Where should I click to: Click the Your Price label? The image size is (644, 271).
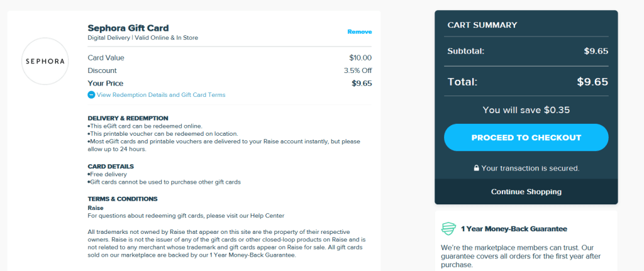pos(105,83)
